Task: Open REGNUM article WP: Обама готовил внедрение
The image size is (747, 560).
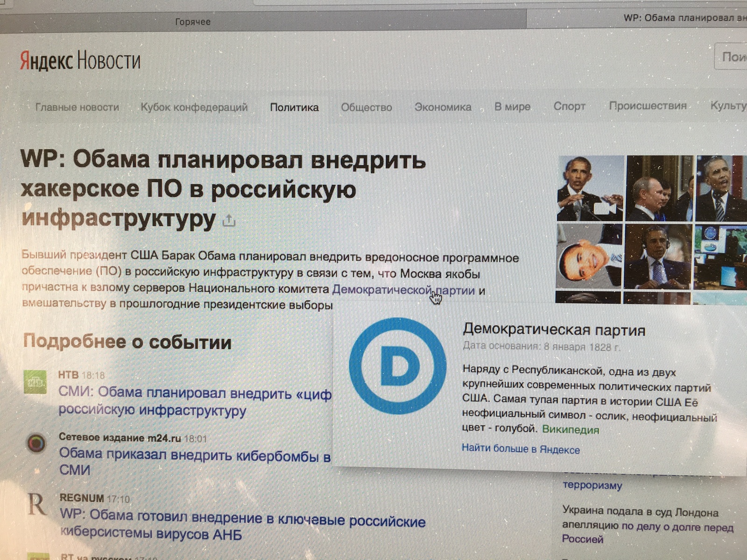Action: pos(242,525)
